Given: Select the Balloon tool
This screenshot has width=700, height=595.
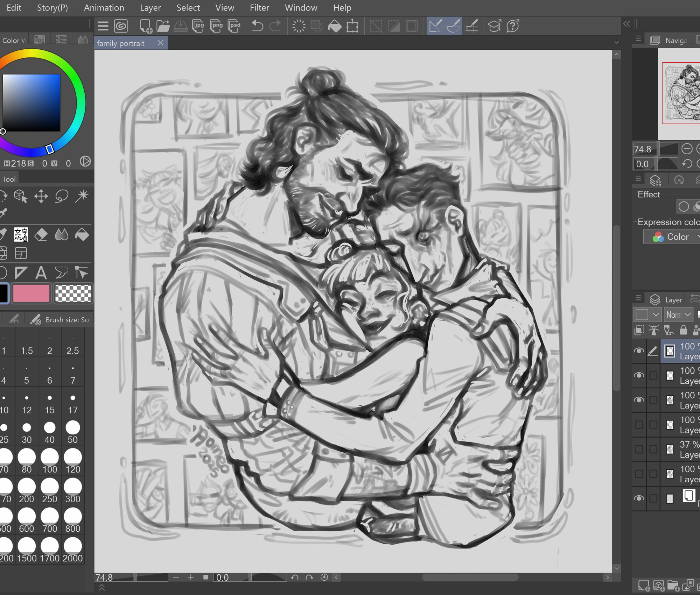Looking at the screenshot, I should click(62, 273).
